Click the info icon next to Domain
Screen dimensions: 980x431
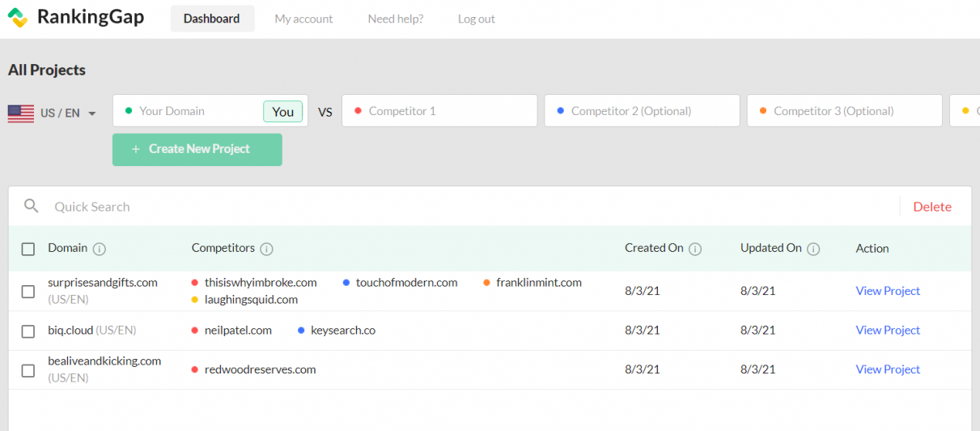tap(100, 249)
